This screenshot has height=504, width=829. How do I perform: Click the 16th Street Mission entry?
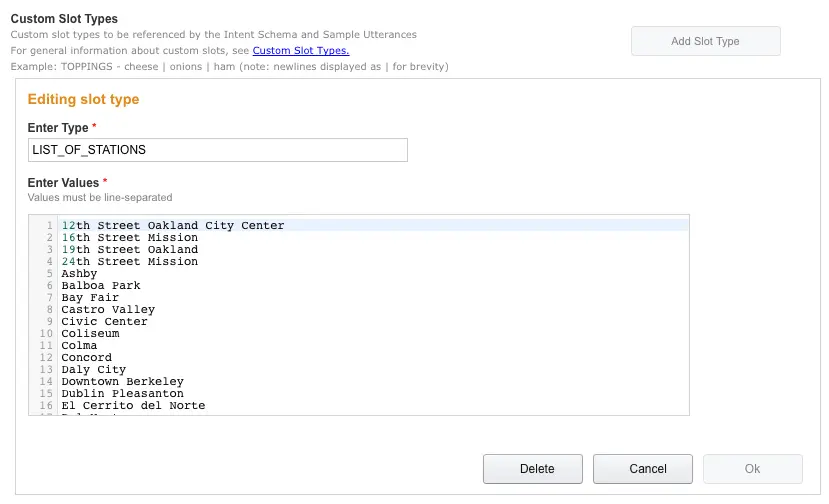129,238
